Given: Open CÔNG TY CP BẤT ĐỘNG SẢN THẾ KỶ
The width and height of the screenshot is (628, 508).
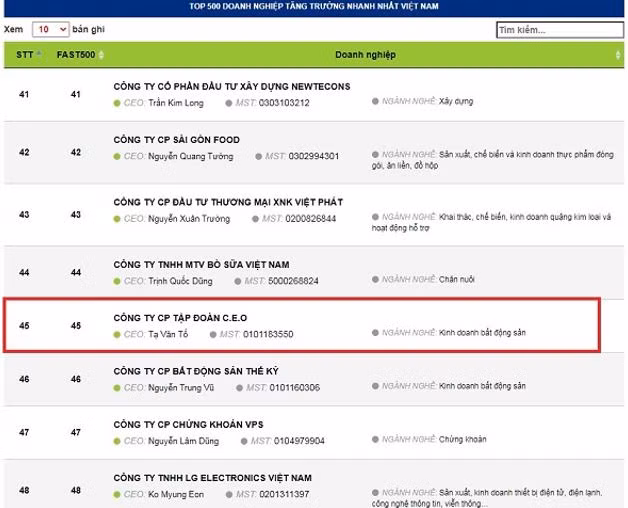Looking at the screenshot, I should (196, 371).
